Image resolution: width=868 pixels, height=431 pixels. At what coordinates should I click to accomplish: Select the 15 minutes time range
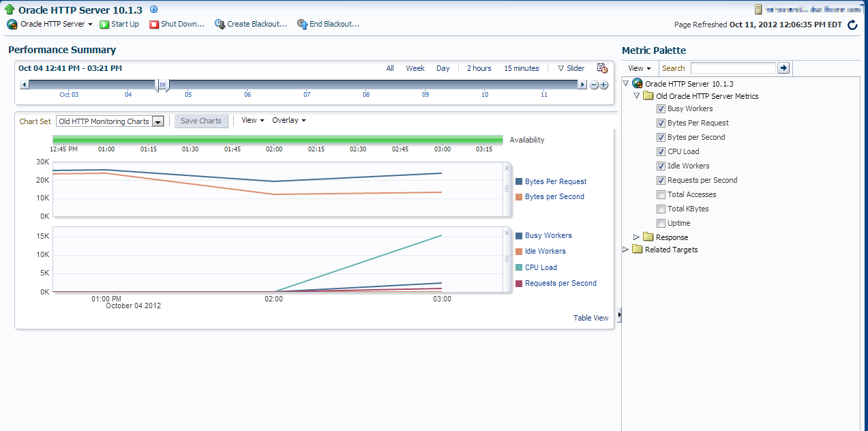tap(522, 68)
